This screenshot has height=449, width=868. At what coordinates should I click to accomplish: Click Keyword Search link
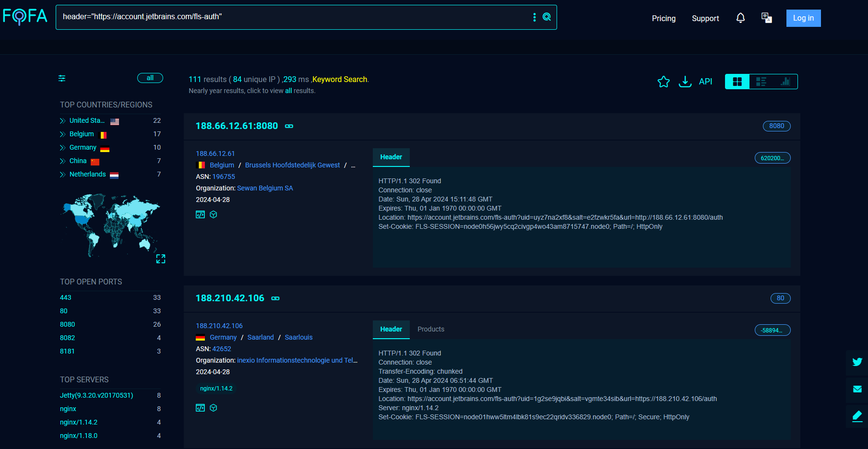340,79
